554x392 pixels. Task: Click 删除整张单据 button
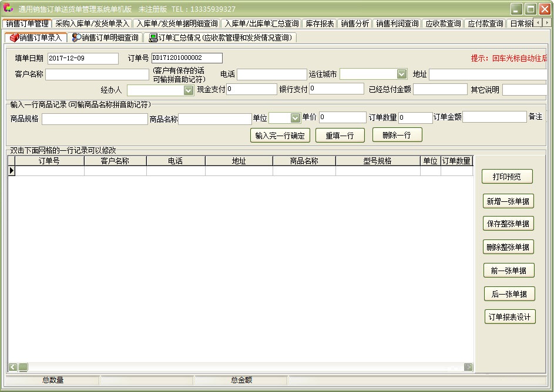tap(509, 246)
